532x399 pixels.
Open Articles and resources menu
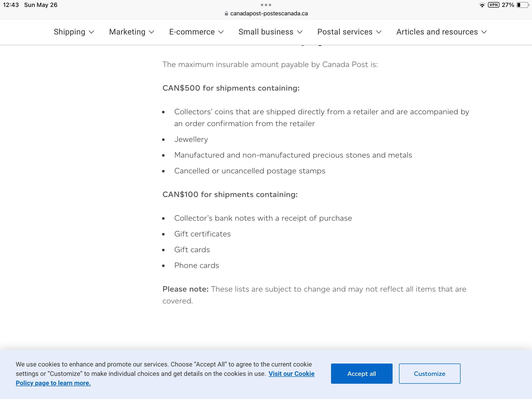click(x=441, y=32)
